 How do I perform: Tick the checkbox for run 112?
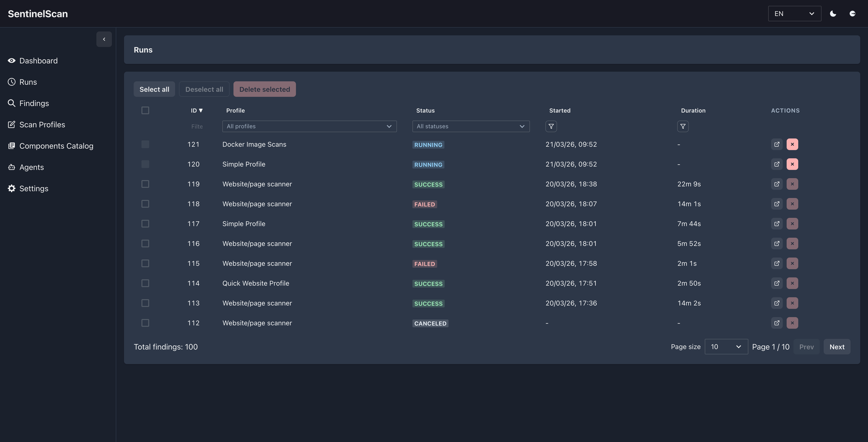click(145, 323)
